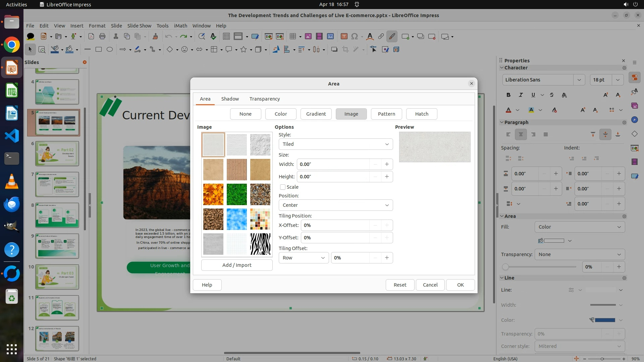Toggle centered paragraph alignment button

click(521, 134)
